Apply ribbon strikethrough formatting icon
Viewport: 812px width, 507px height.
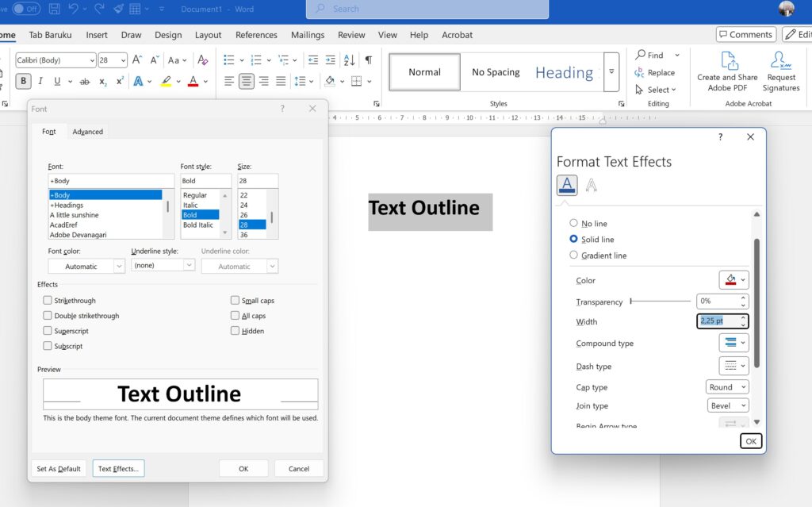pyautogui.click(x=85, y=82)
